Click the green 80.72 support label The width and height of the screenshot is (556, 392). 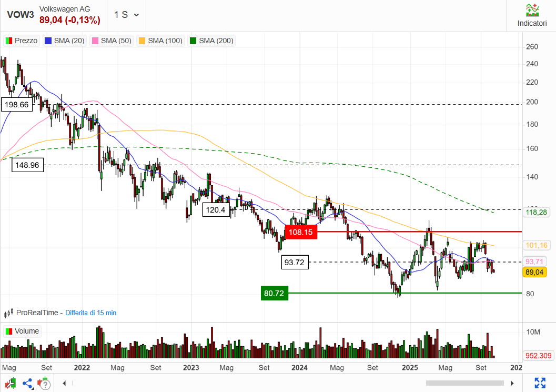274,293
